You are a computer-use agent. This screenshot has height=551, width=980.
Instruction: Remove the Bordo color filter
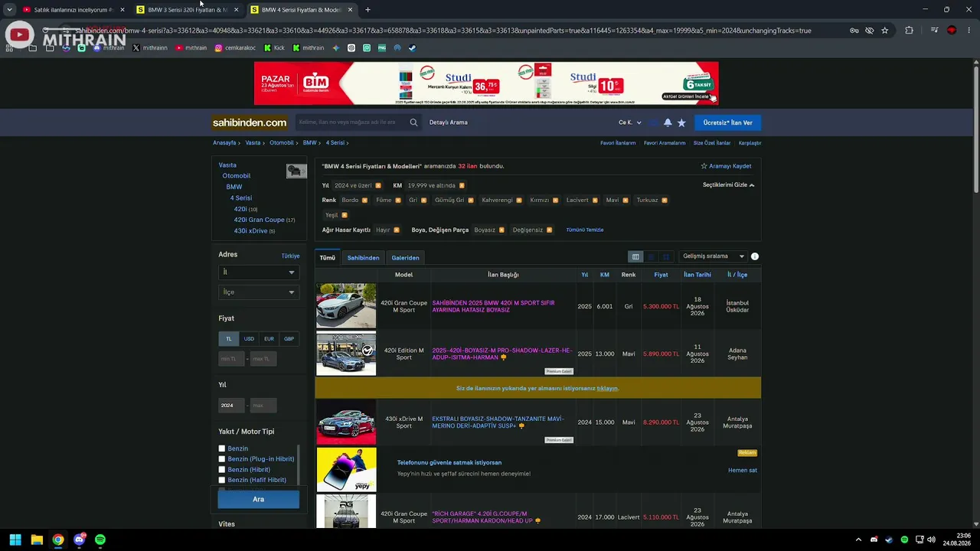(364, 201)
